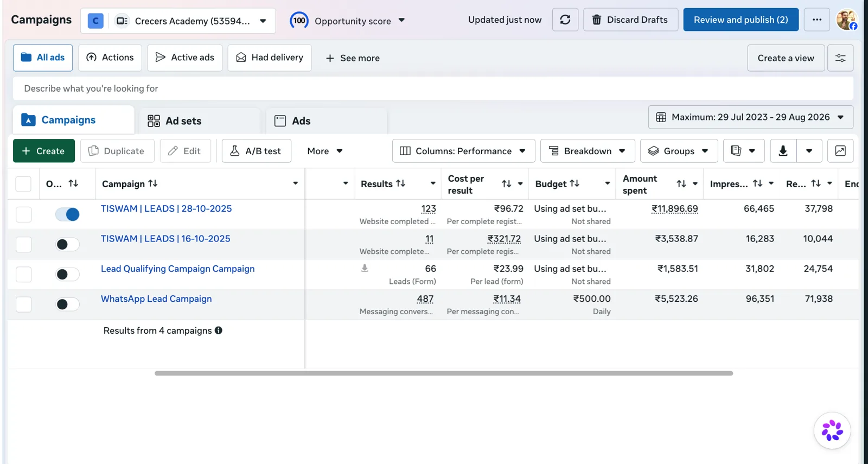
Task: Check the select-all checkbox in table header
Action: (x=23, y=184)
